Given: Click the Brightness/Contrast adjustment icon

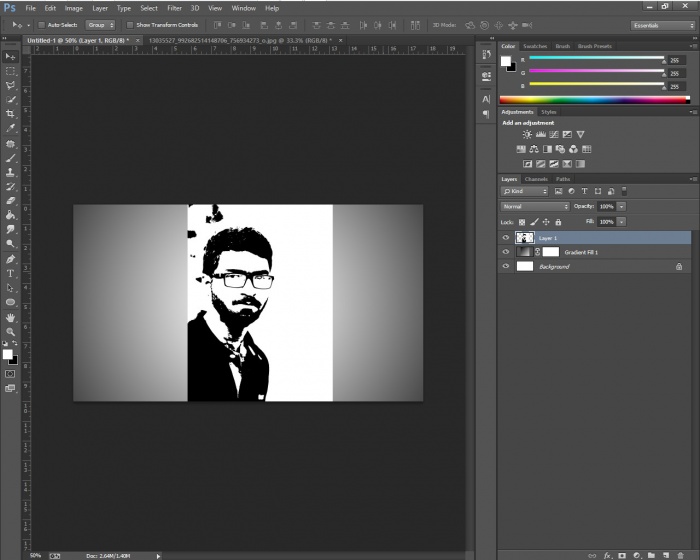Looking at the screenshot, I should click(527, 135).
